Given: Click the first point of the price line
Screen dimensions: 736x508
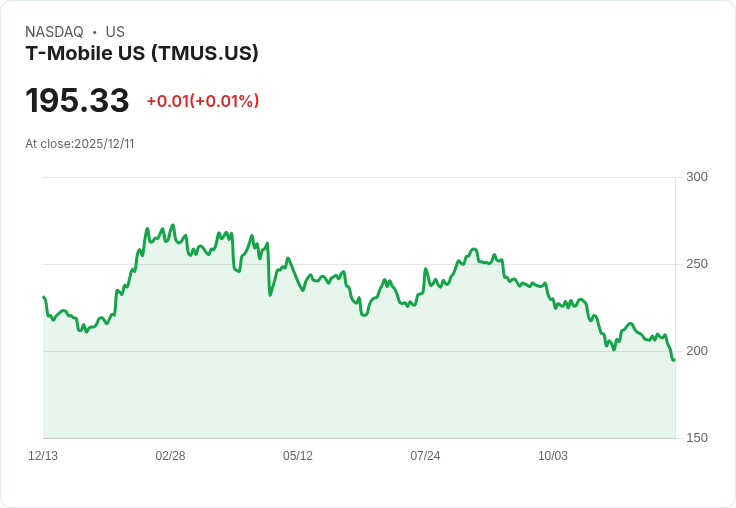Looking at the screenshot, I should (44, 297).
